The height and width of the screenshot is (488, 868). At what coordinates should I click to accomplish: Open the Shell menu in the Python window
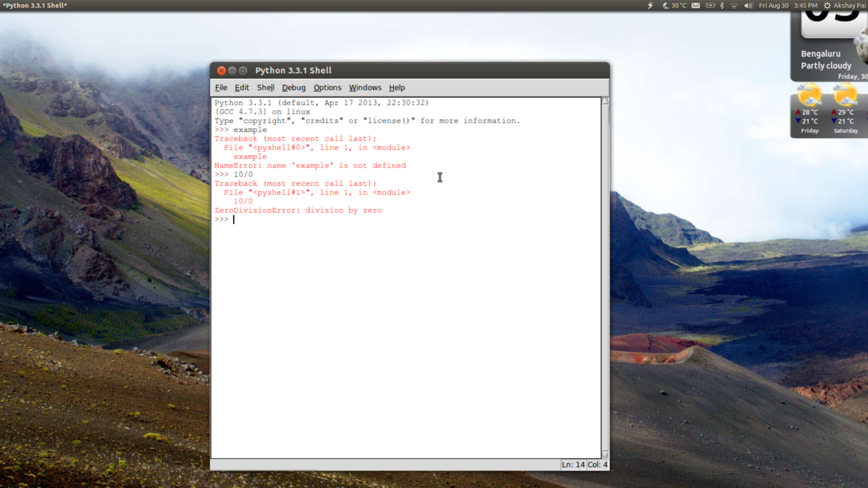265,87
